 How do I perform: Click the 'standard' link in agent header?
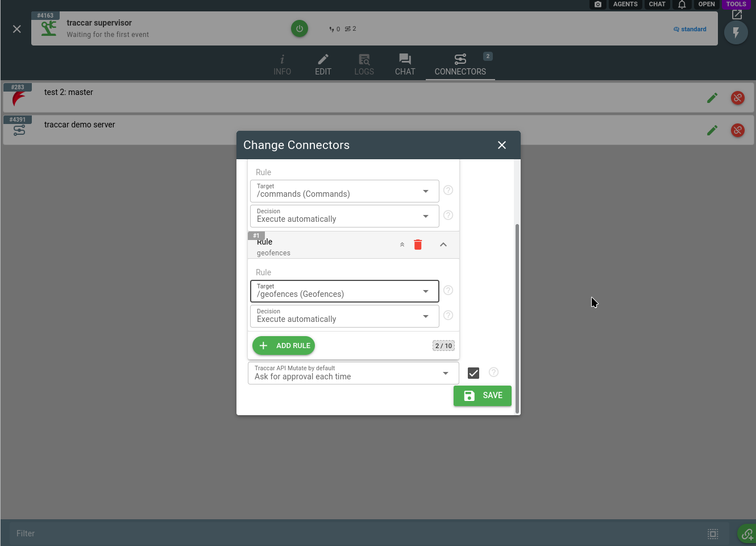[x=690, y=29]
